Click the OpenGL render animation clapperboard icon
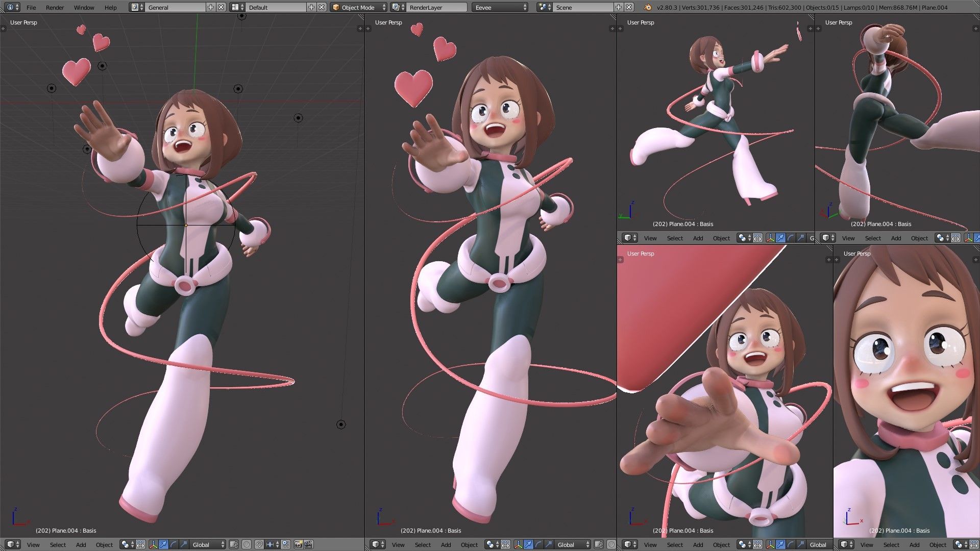 click(x=308, y=544)
